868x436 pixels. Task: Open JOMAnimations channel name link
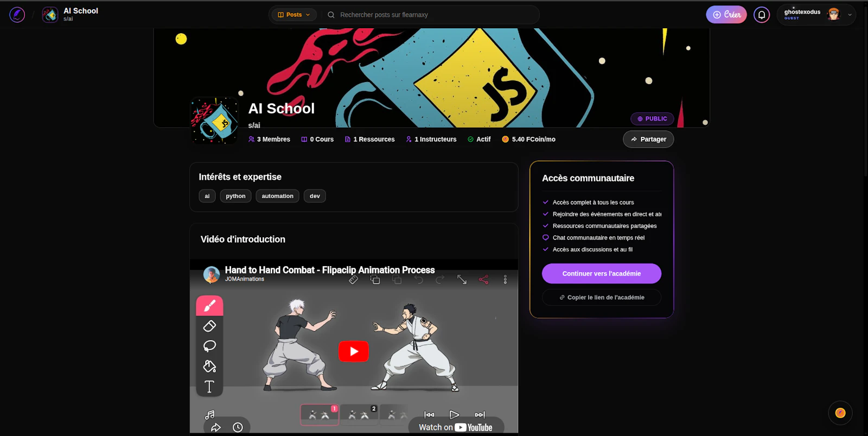click(245, 279)
